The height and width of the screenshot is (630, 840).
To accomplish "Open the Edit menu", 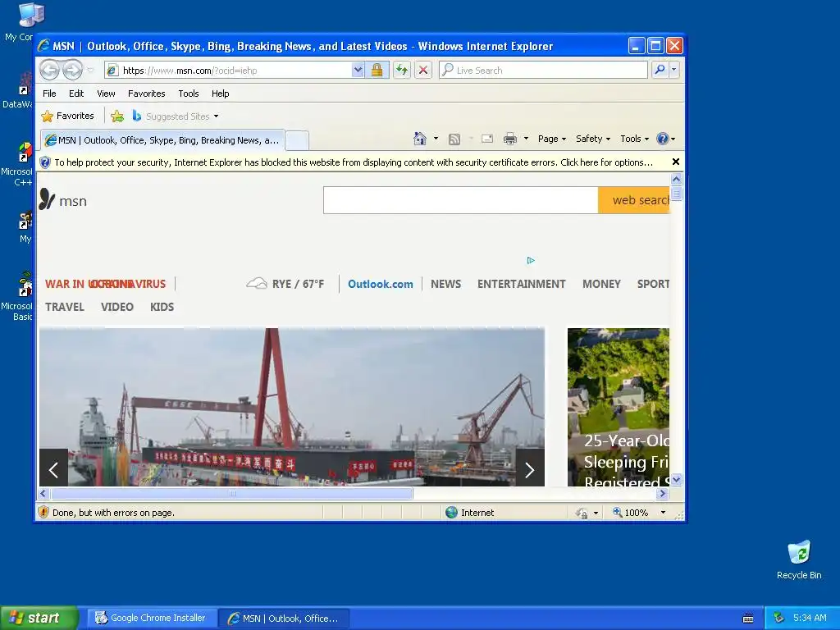I will tap(76, 94).
